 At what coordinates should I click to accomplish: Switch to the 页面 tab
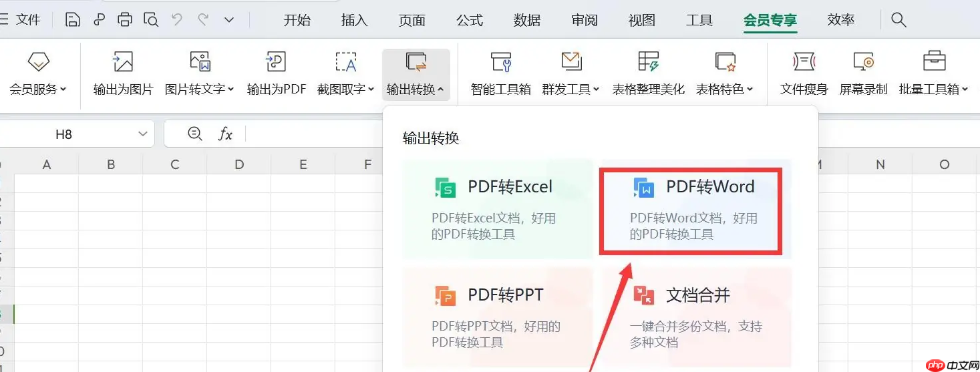click(x=412, y=20)
